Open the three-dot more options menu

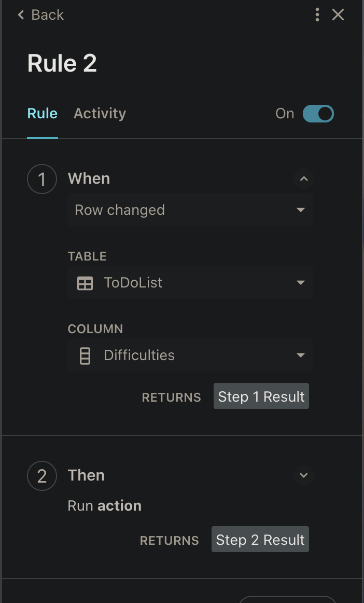317,15
